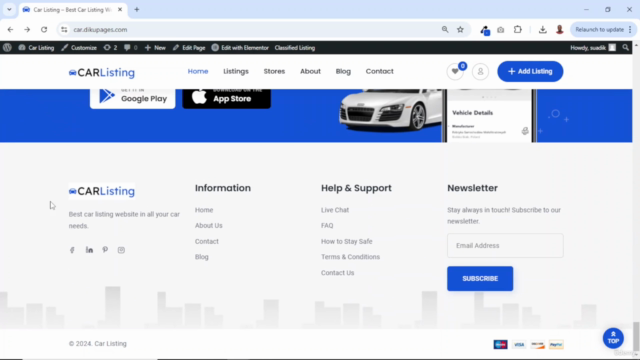Open the Live Chat support link

[335, 210]
